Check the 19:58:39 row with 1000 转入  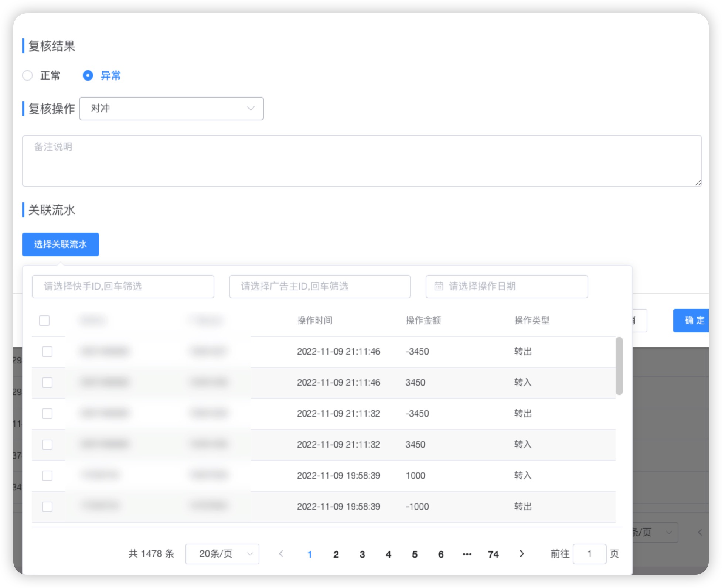tap(47, 475)
